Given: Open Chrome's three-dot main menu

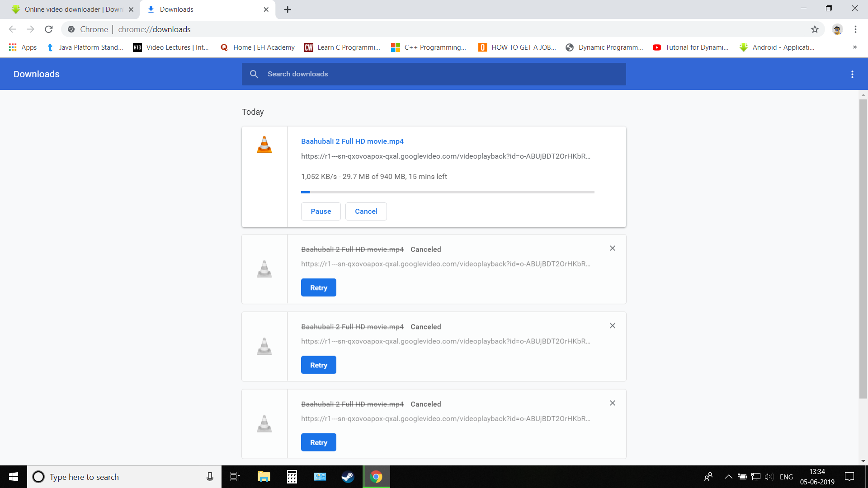Looking at the screenshot, I should click(x=855, y=29).
